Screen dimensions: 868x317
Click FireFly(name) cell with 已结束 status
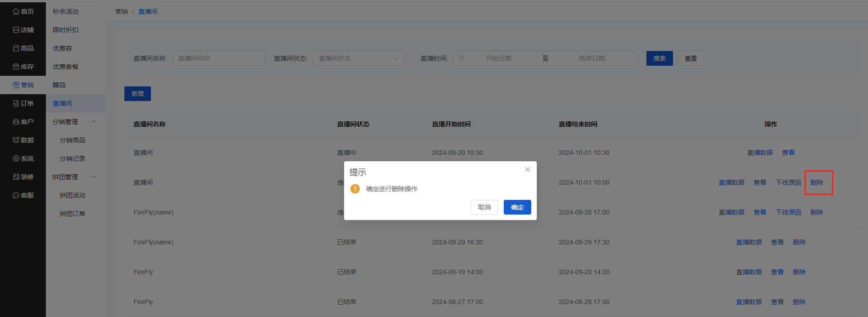(x=154, y=242)
